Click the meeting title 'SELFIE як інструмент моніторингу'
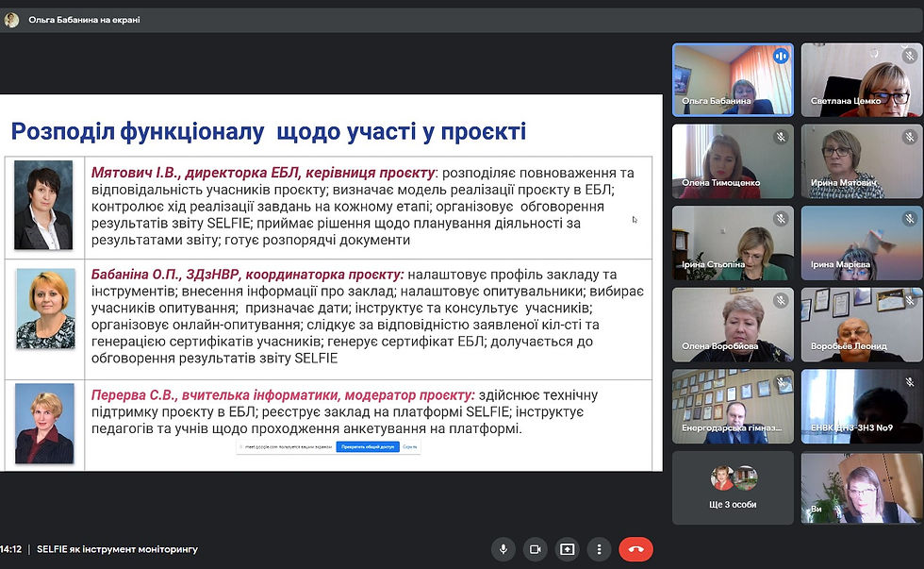924x569 pixels. (117, 549)
